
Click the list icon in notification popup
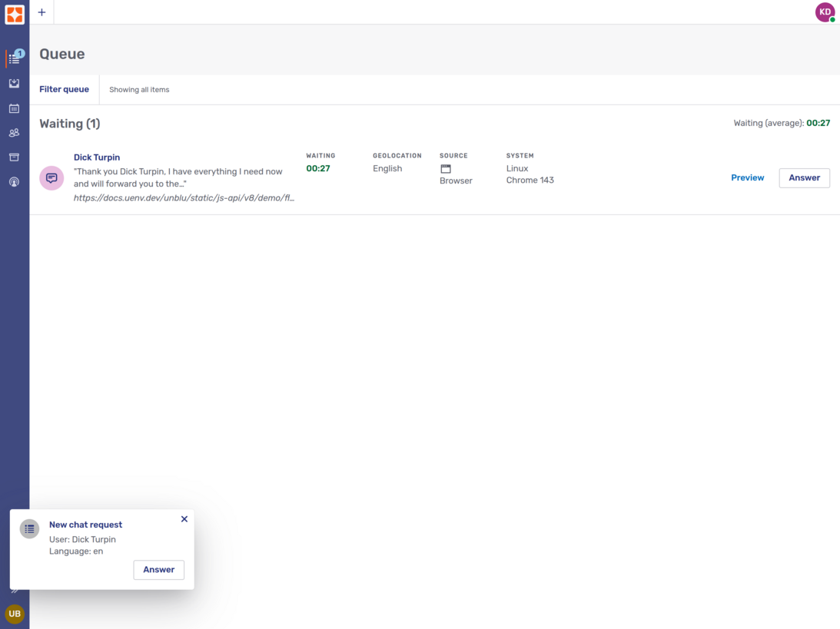[x=29, y=529]
